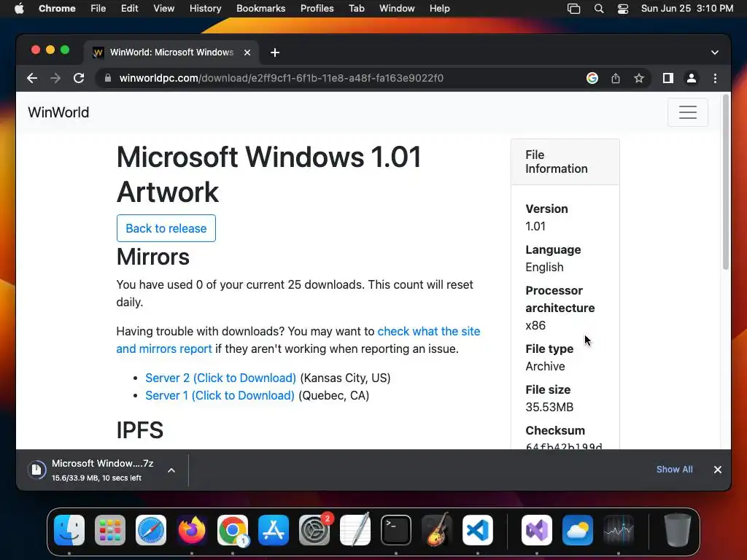Click the page vertical scrollbar

(x=726, y=182)
